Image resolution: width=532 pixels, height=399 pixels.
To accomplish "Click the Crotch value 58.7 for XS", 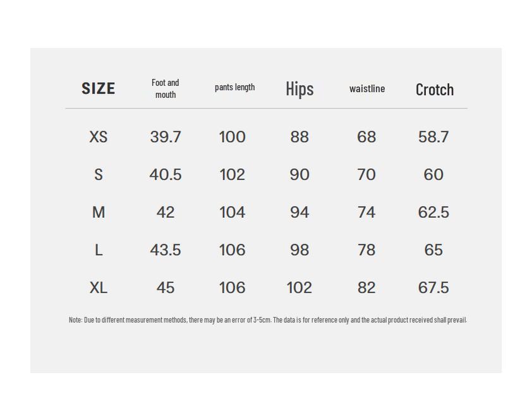I will (433, 137).
